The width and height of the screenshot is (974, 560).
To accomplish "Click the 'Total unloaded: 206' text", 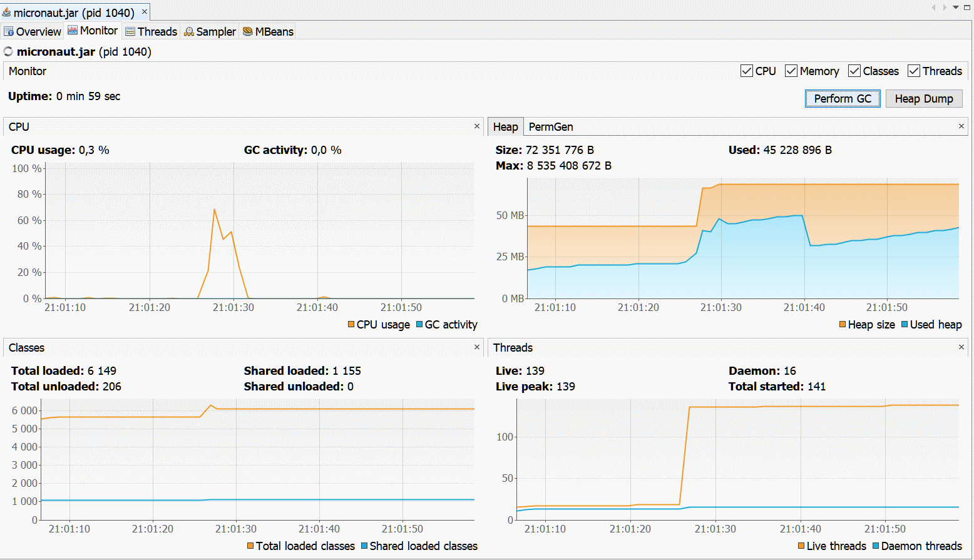I will tap(66, 387).
